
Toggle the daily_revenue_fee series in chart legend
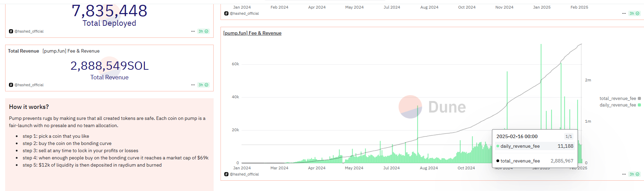[618, 105]
